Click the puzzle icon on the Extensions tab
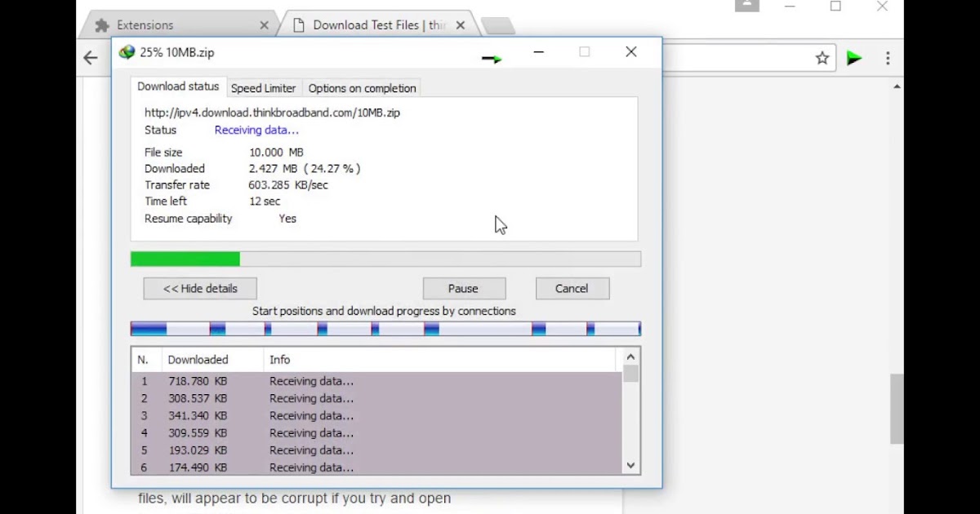This screenshot has height=514, width=980. tap(102, 25)
